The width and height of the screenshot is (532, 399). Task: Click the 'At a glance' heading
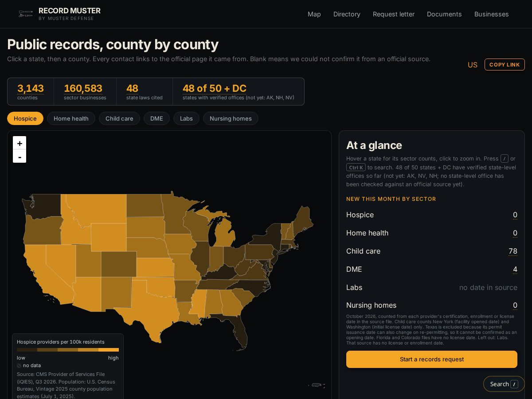[x=374, y=145]
